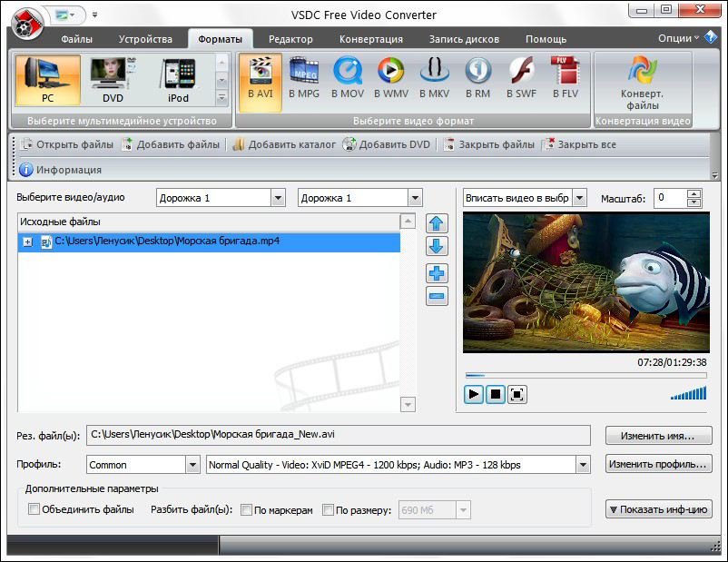
Task: Choose the B MKV video format
Action: (x=435, y=79)
